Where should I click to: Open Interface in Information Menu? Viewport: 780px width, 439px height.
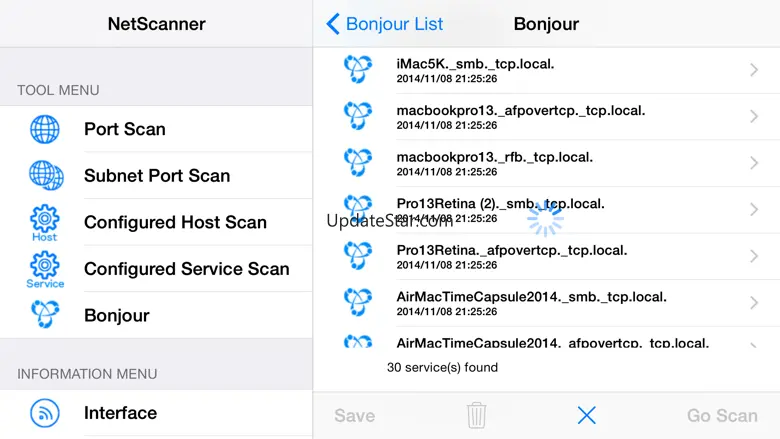(156, 413)
